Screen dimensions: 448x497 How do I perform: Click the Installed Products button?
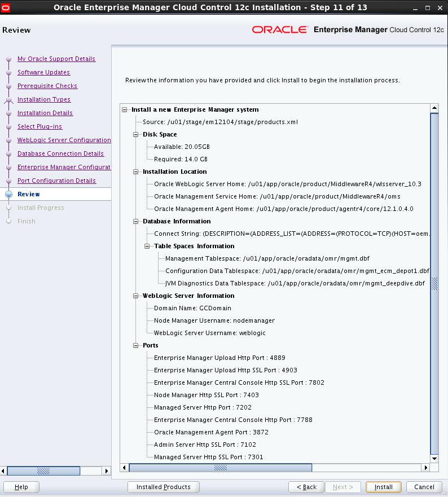163,487
